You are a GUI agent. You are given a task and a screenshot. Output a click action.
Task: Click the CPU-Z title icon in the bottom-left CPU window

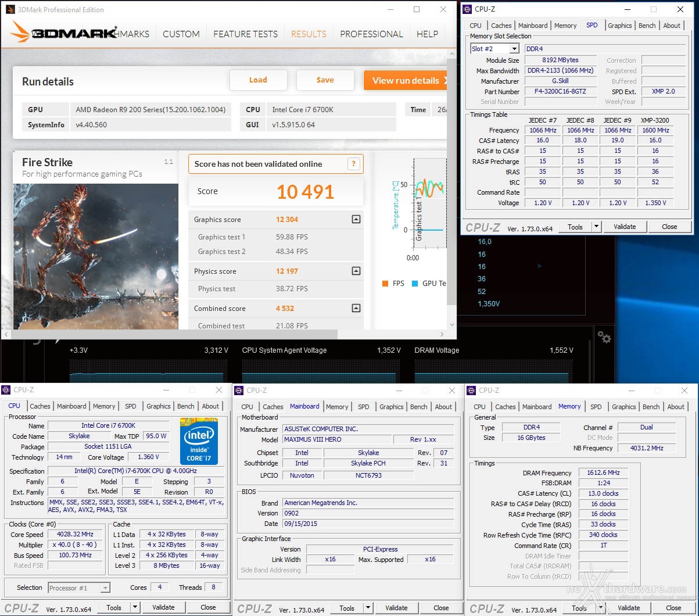[x=7, y=391]
